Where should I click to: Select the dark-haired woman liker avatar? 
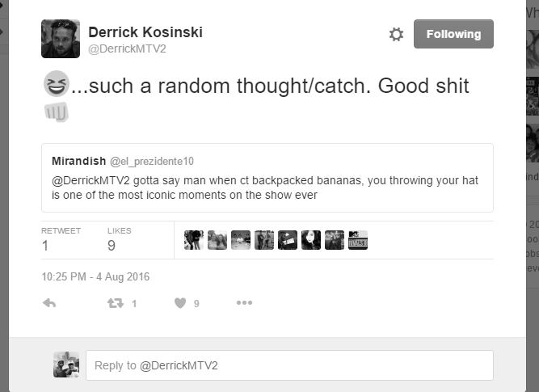(x=311, y=240)
